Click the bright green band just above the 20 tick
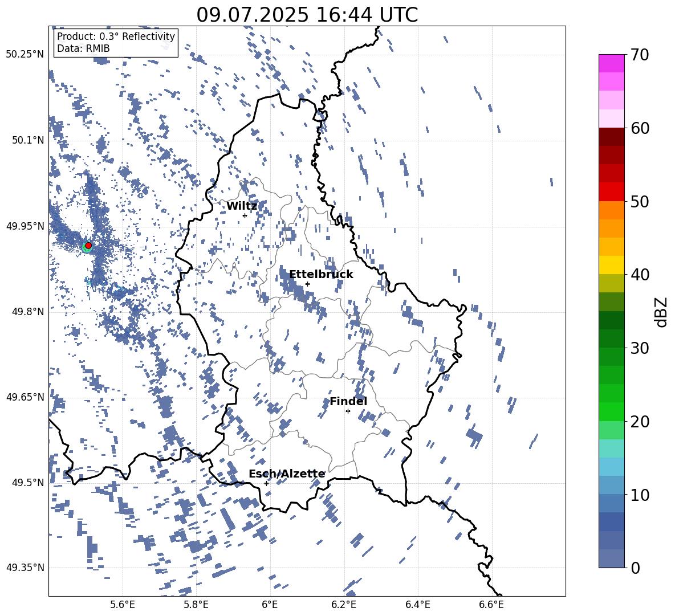The image size is (675, 616). 611,411
